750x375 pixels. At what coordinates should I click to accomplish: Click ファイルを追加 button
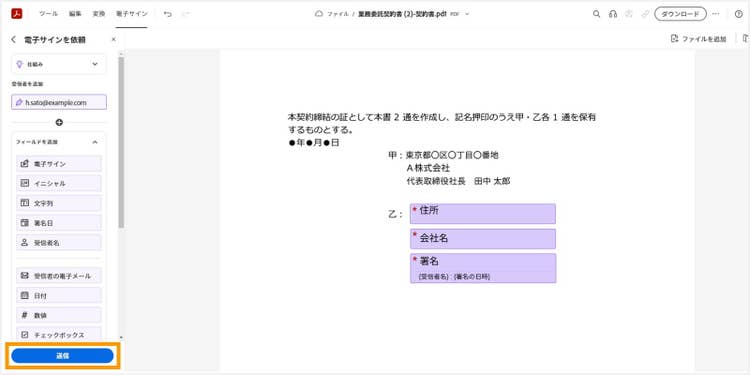(698, 39)
